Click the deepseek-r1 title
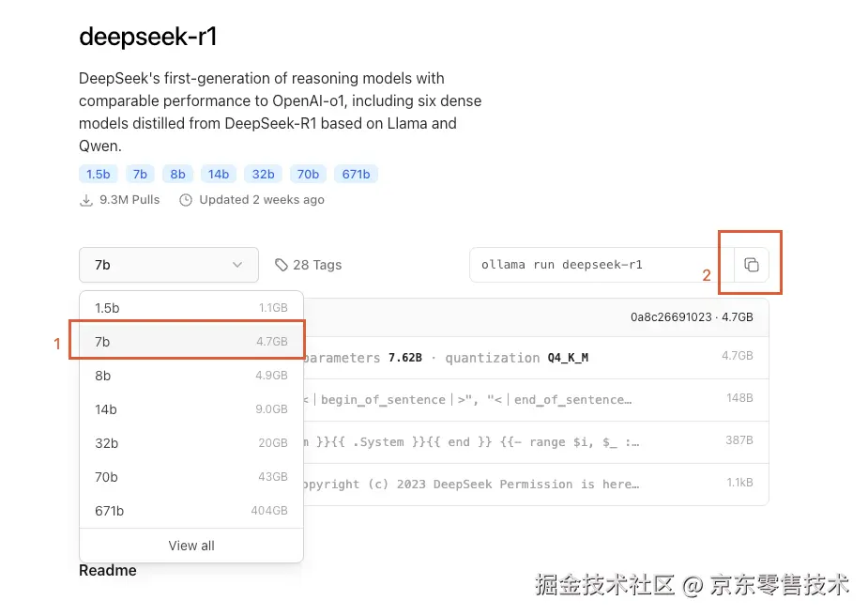This screenshot has height=616, width=868. pyautogui.click(x=148, y=37)
